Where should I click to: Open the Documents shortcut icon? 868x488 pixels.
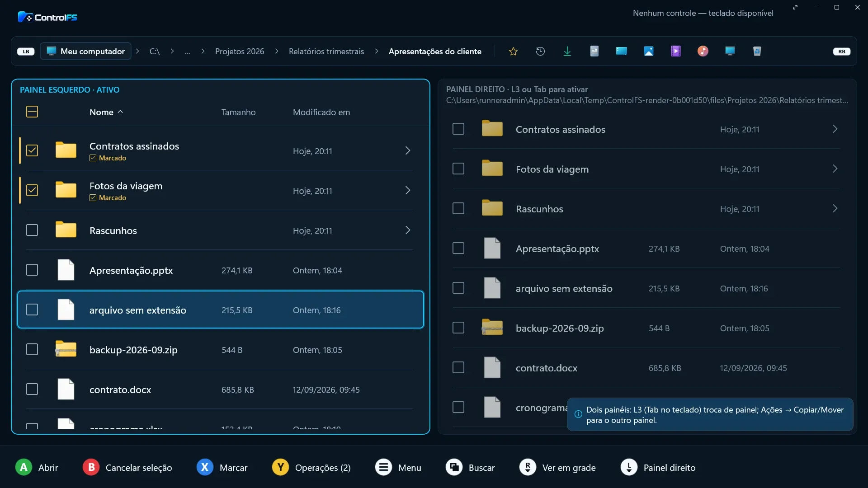[x=594, y=52]
